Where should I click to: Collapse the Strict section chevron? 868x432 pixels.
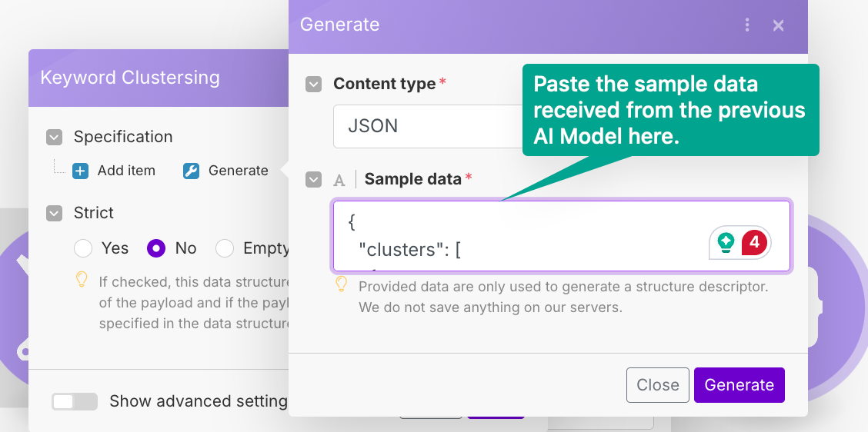(x=54, y=213)
